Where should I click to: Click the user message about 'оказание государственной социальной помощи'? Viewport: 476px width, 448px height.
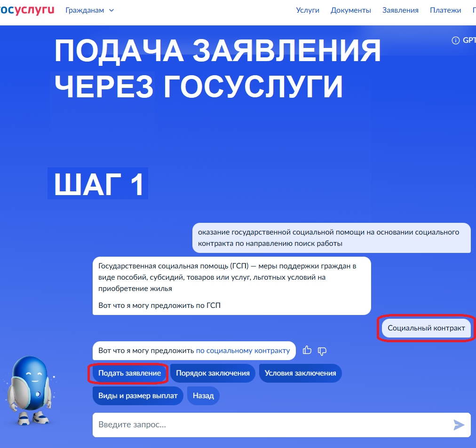(331, 238)
